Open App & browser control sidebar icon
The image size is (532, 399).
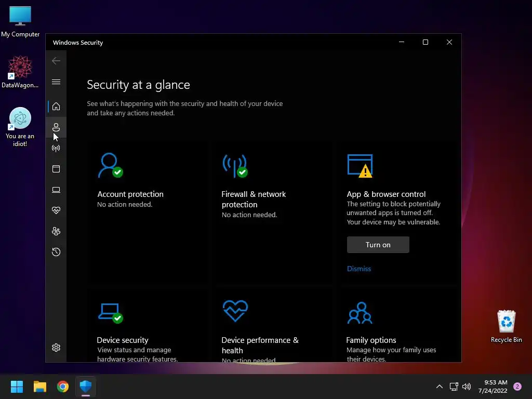click(56, 169)
